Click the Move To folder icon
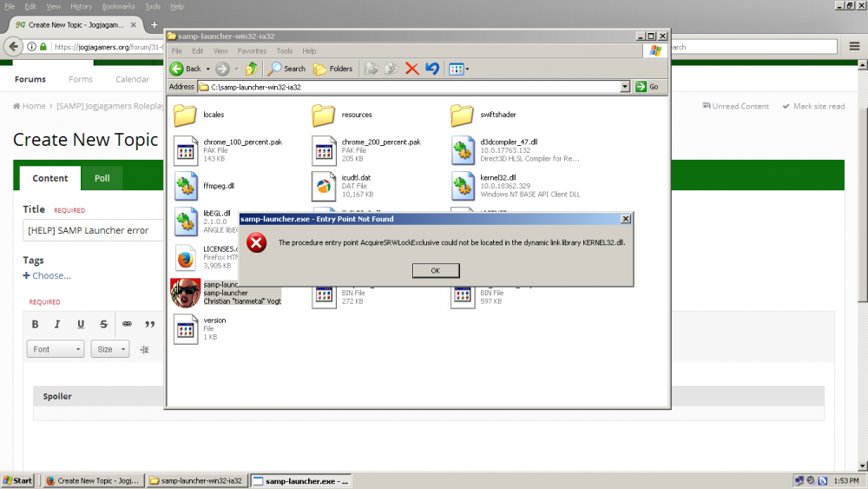Screen dimensions: 868x489 point(372,69)
